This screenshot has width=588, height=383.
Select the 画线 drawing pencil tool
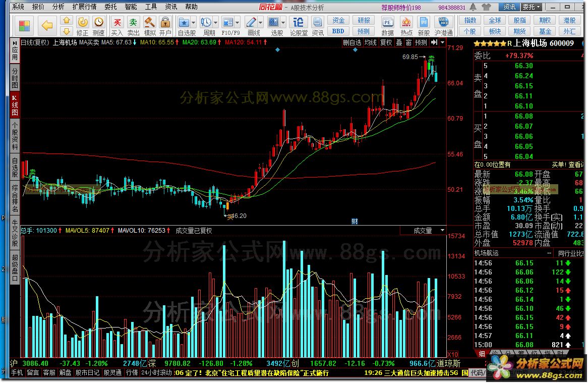click(251, 23)
